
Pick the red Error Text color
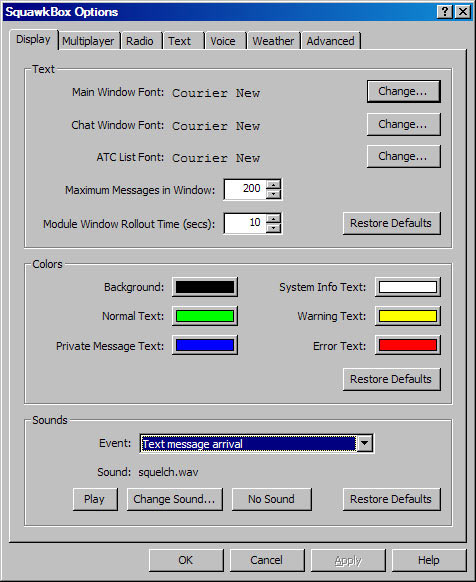(408, 345)
